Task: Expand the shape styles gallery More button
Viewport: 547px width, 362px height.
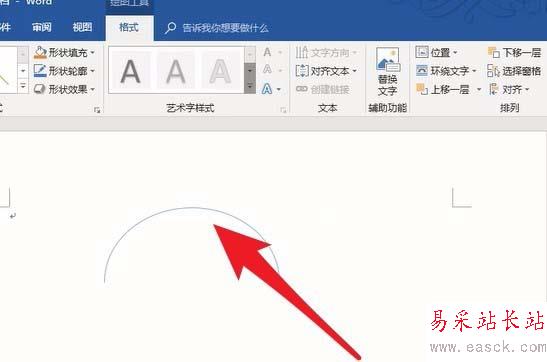Action: click(x=23, y=86)
